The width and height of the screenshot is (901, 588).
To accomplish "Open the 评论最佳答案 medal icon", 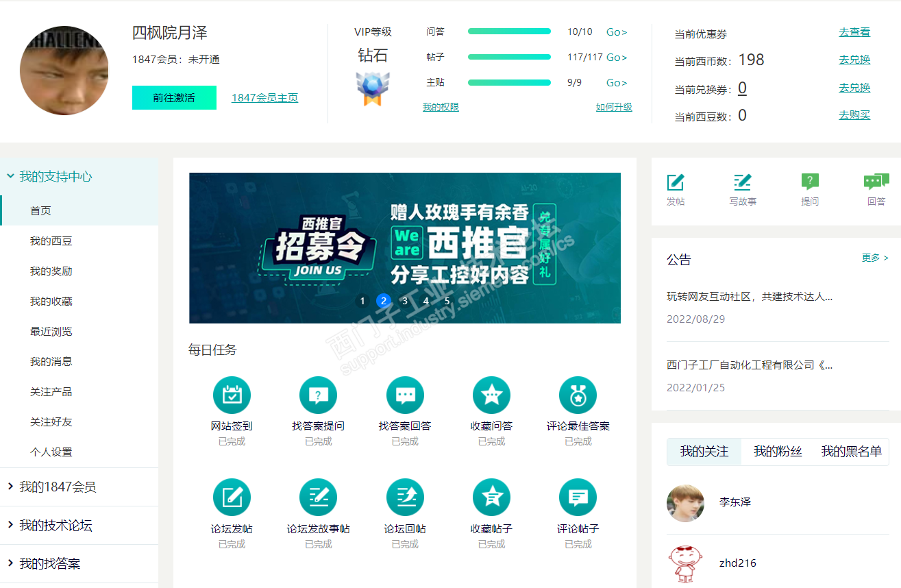I will click(x=578, y=395).
